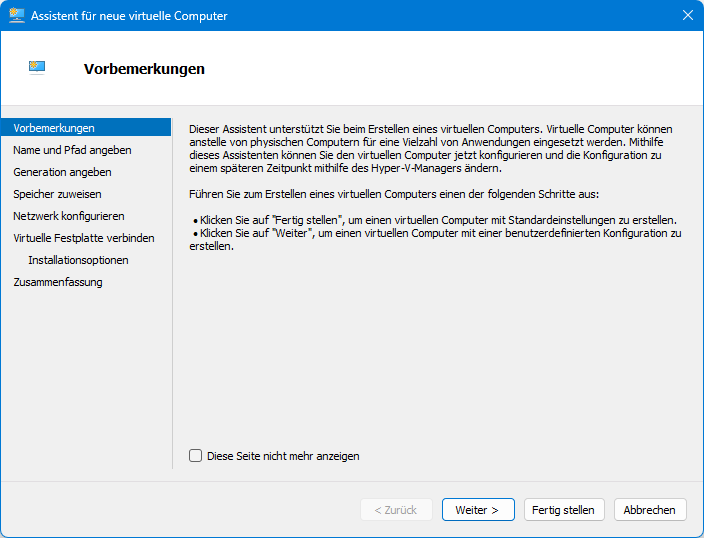704x538 pixels.
Task: Click 'Fertig stellen' to create the VM
Action: (x=563, y=510)
